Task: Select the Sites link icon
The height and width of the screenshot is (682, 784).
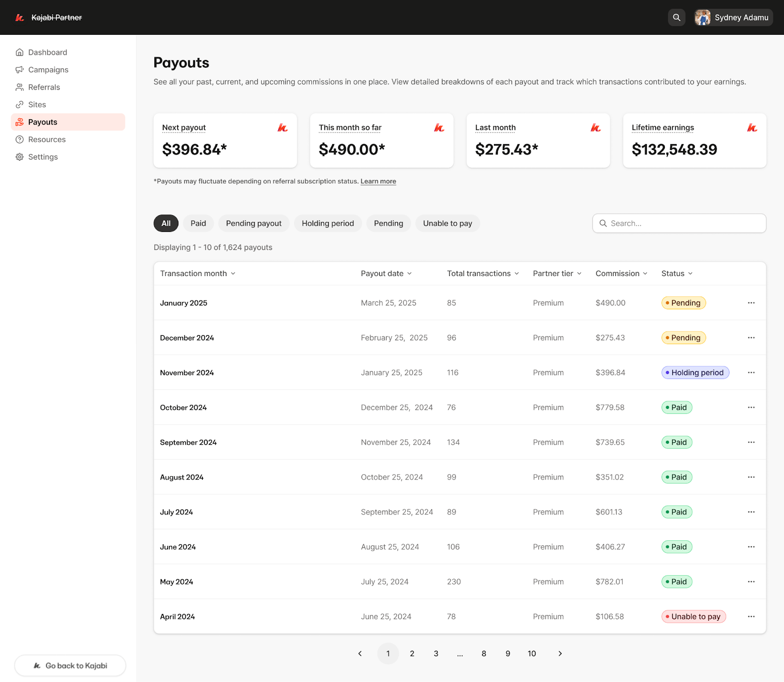Action: point(20,104)
